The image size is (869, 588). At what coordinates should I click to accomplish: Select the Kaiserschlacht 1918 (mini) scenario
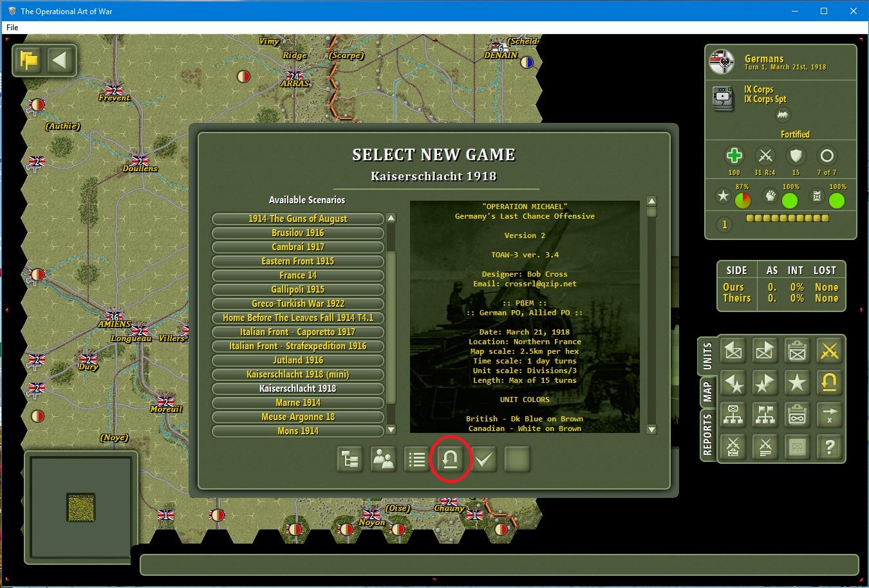(x=297, y=374)
